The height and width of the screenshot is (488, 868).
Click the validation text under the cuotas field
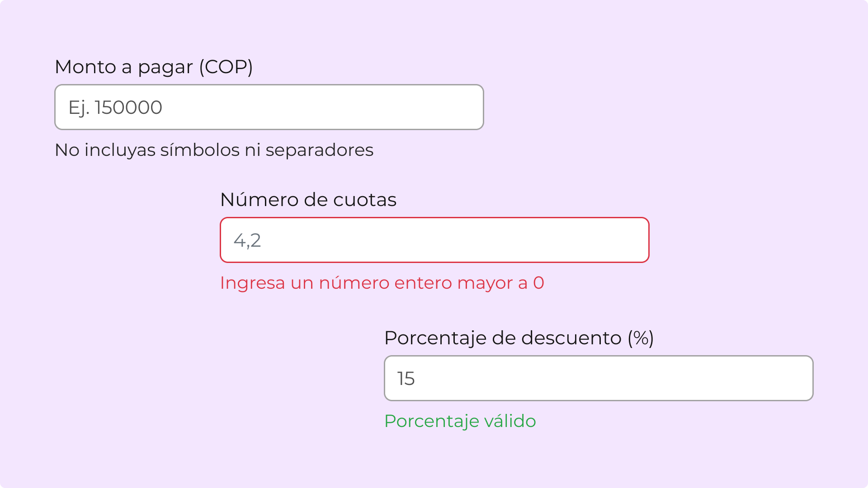coord(382,283)
